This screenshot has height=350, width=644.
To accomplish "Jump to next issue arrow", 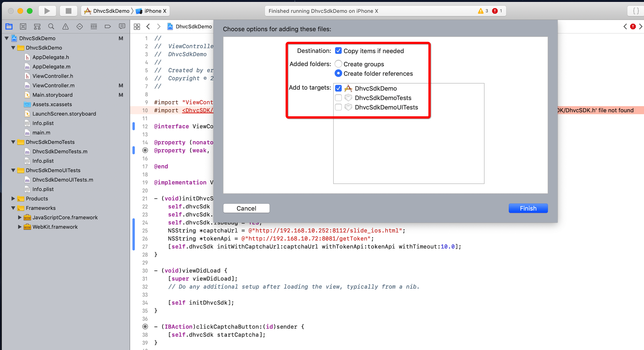I will click(x=641, y=27).
